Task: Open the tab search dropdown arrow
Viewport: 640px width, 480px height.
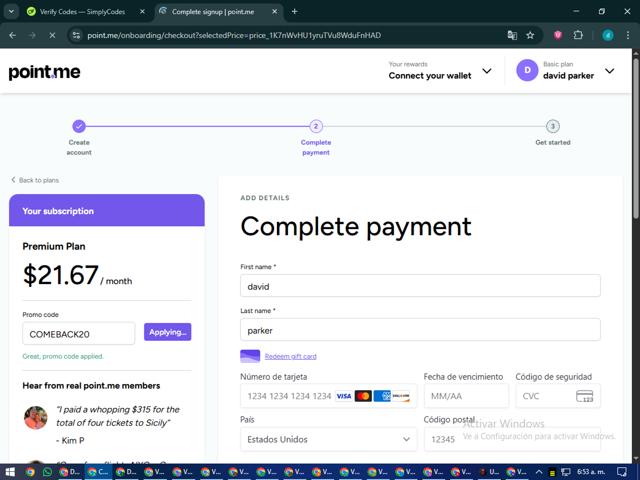Action: click(x=11, y=12)
